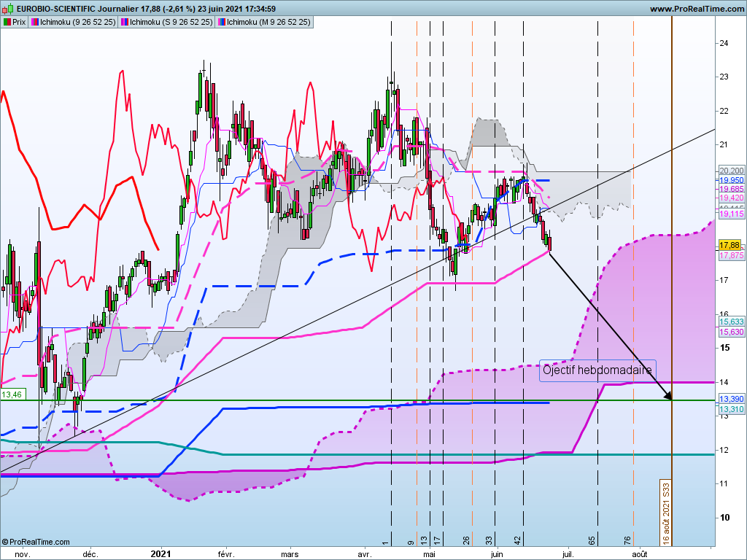Open the Prix indicator tab
747x560 pixels.
pos(15,22)
